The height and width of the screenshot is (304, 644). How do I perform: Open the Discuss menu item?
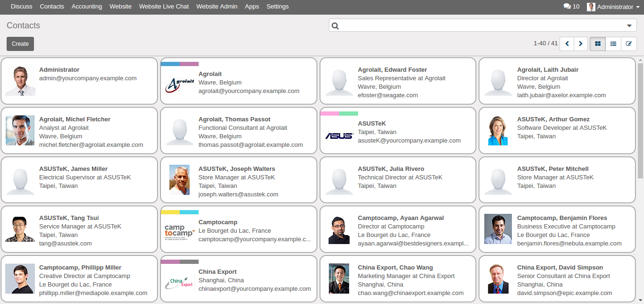(21, 7)
